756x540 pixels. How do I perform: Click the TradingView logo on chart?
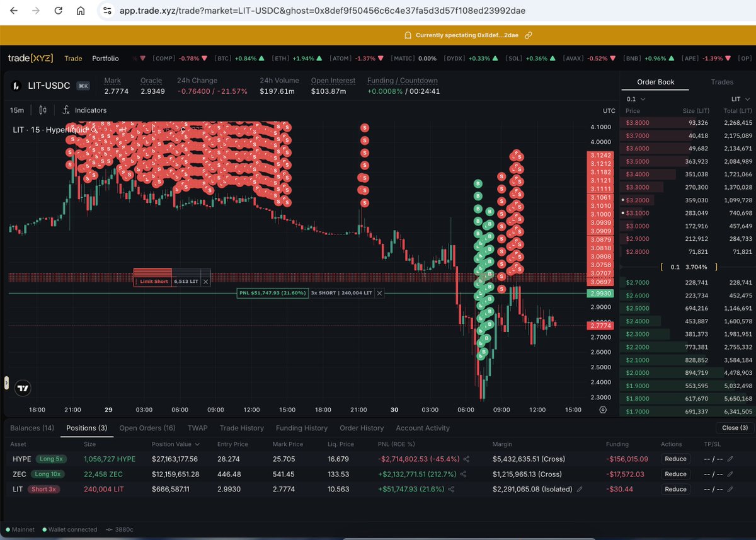coord(23,388)
